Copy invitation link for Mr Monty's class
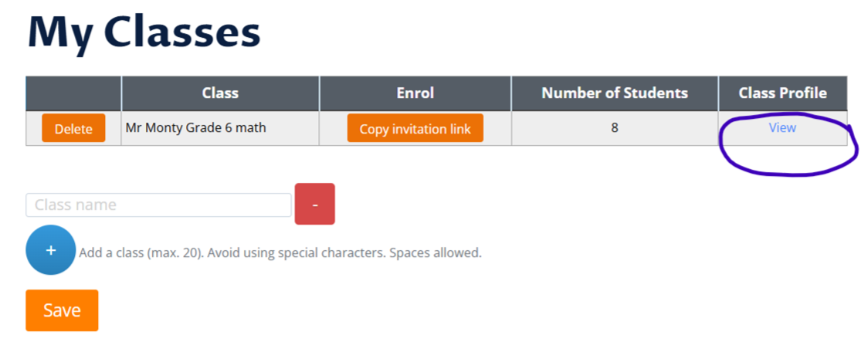The width and height of the screenshot is (868, 352). coord(415,129)
